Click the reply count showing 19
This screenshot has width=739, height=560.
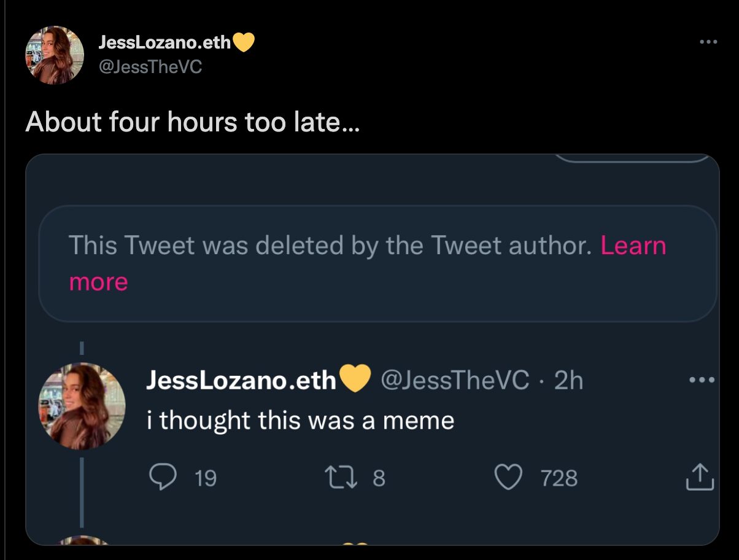(x=206, y=478)
